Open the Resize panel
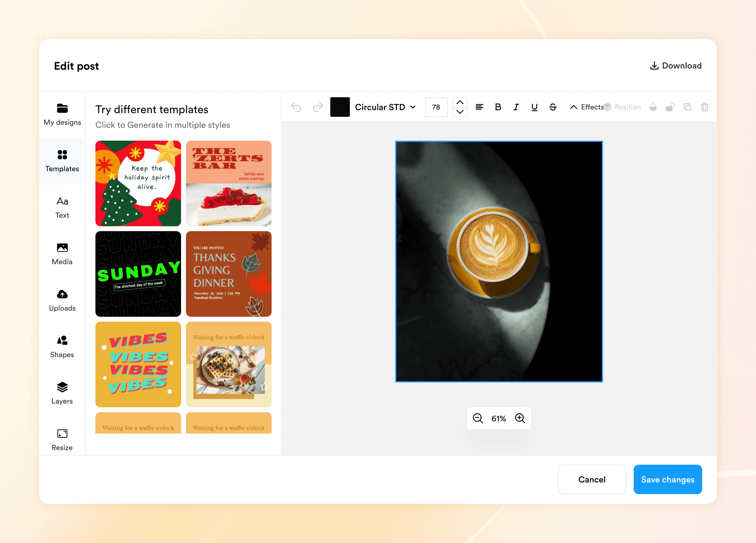This screenshot has width=756, height=543. [62, 440]
